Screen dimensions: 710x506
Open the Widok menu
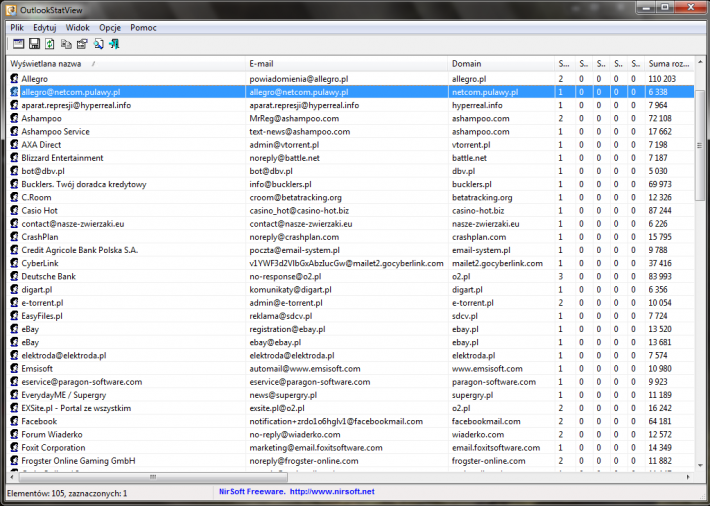[x=77, y=28]
